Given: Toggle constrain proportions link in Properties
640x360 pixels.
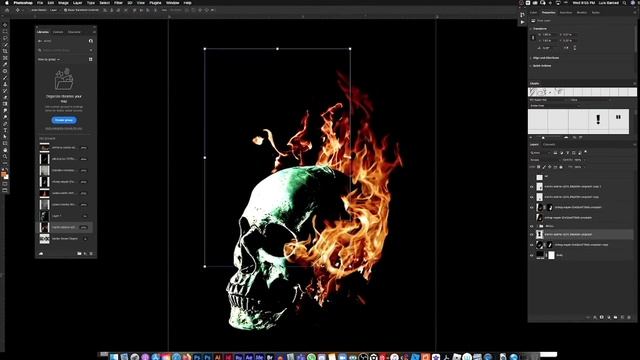Looking at the screenshot, I should pyautogui.click(x=533, y=38).
